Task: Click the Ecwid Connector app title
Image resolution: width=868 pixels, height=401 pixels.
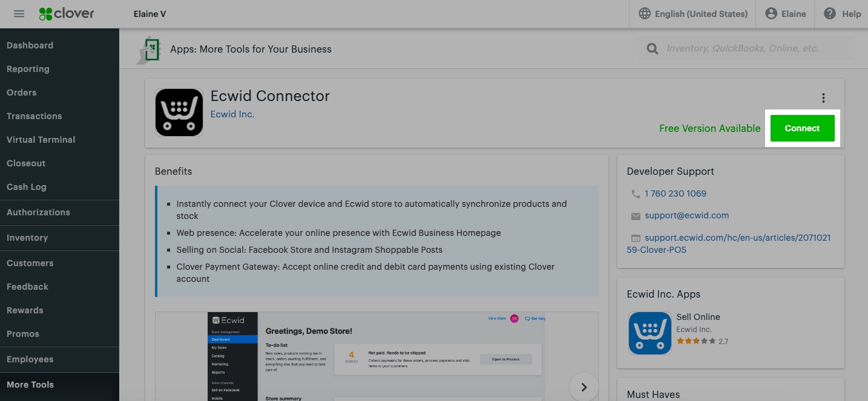Action: pyautogui.click(x=270, y=96)
